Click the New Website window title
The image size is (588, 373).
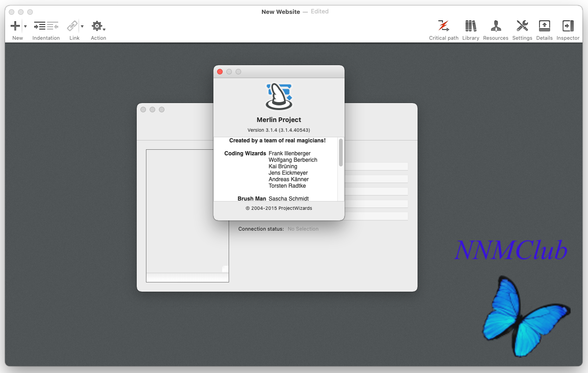280,12
